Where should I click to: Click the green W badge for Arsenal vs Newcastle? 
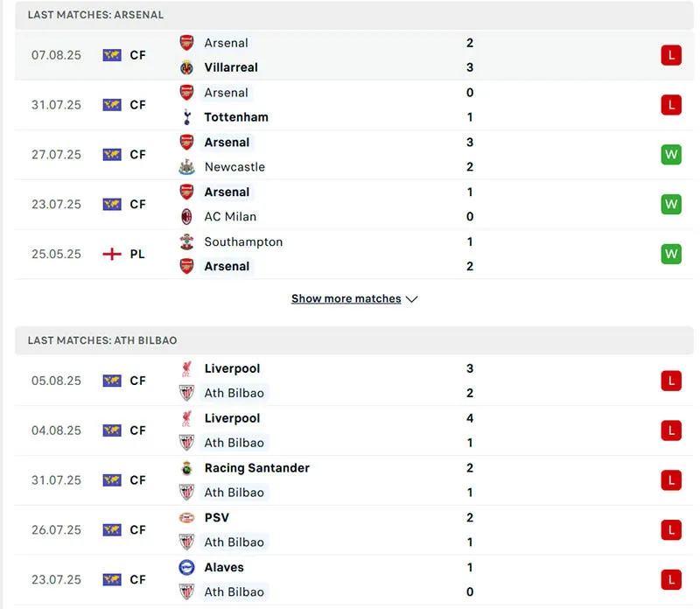[x=670, y=154]
